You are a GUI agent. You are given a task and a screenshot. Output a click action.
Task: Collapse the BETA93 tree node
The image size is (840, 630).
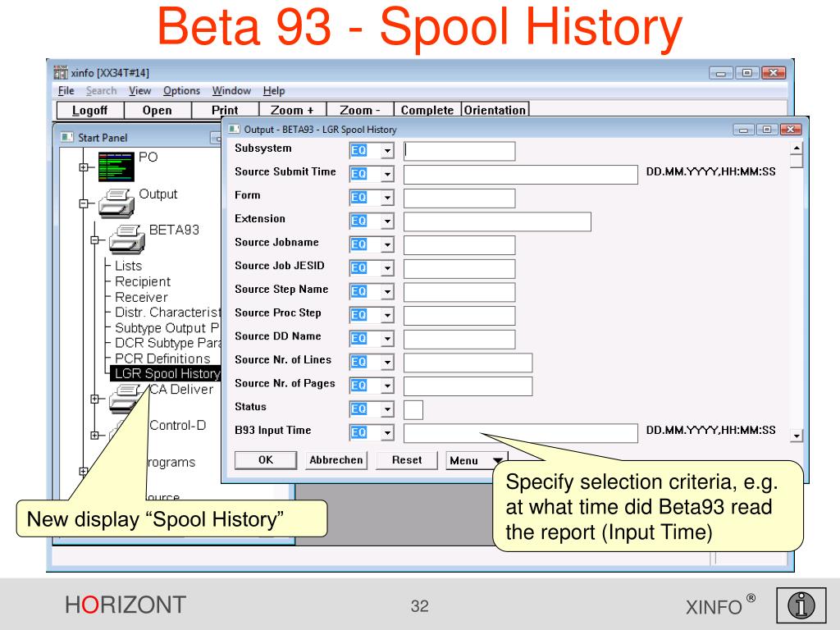(95, 240)
